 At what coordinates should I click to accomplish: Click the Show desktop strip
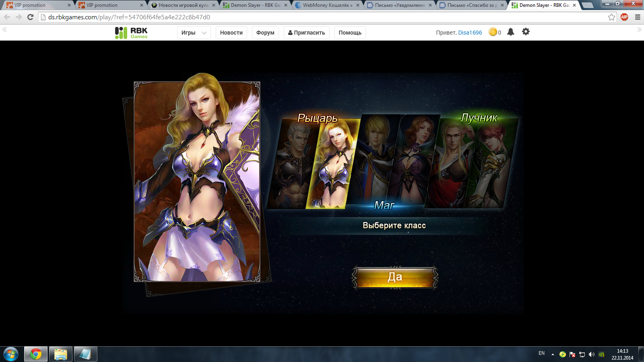641,354
